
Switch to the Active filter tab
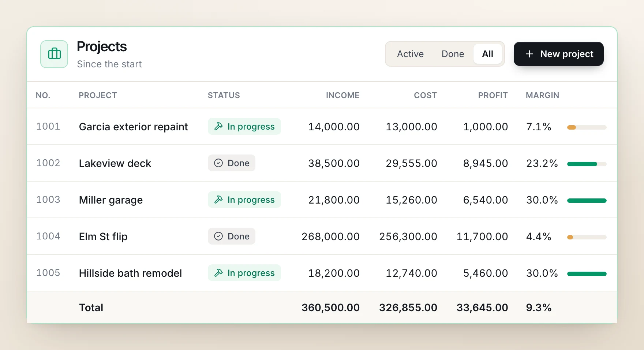click(x=410, y=54)
